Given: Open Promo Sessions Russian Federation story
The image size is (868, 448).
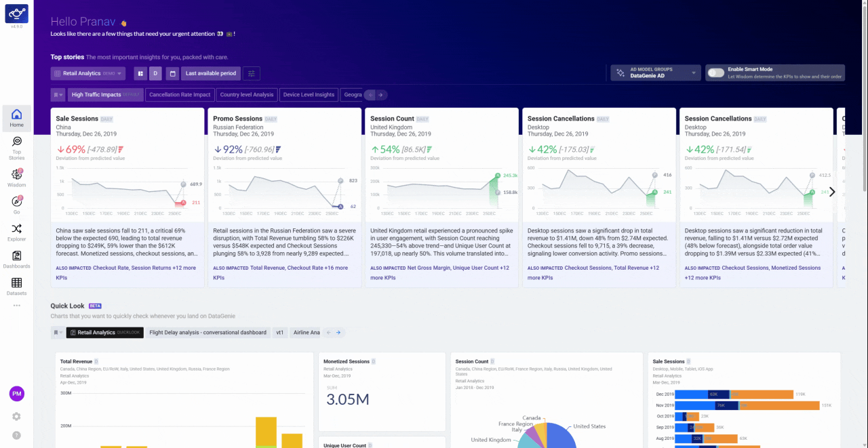Looking at the screenshot, I should pyautogui.click(x=285, y=197).
